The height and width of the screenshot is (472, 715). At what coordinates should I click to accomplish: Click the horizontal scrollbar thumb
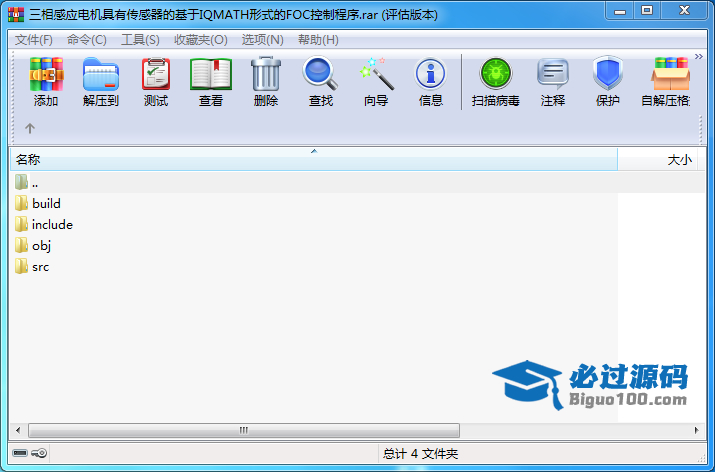244,430
